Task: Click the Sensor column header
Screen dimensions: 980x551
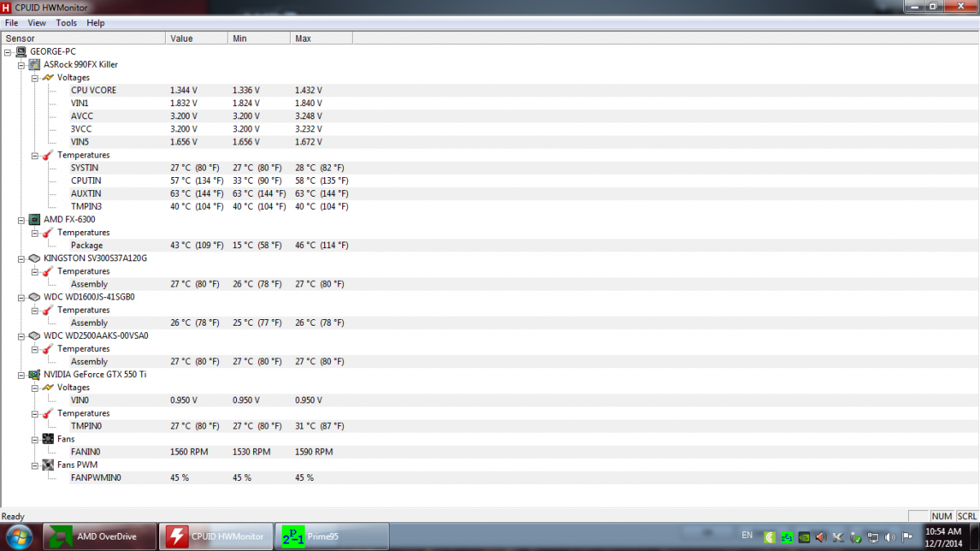Action: [x=83, y=38]
